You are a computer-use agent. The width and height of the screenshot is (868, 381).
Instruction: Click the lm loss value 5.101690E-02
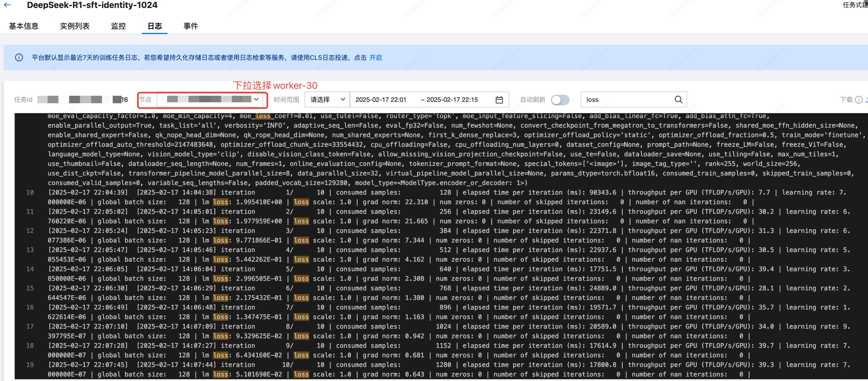tap(259, 374)
